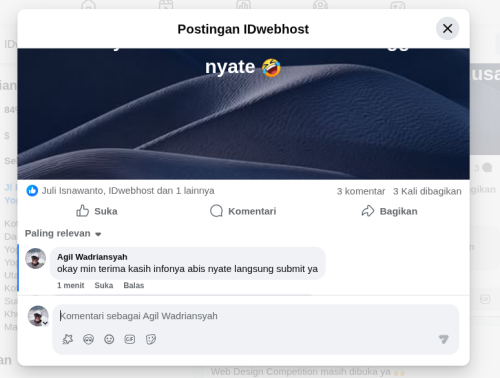Click the Bagikan share arrow icon
The image size is (500, 378).
click(368, 211)
